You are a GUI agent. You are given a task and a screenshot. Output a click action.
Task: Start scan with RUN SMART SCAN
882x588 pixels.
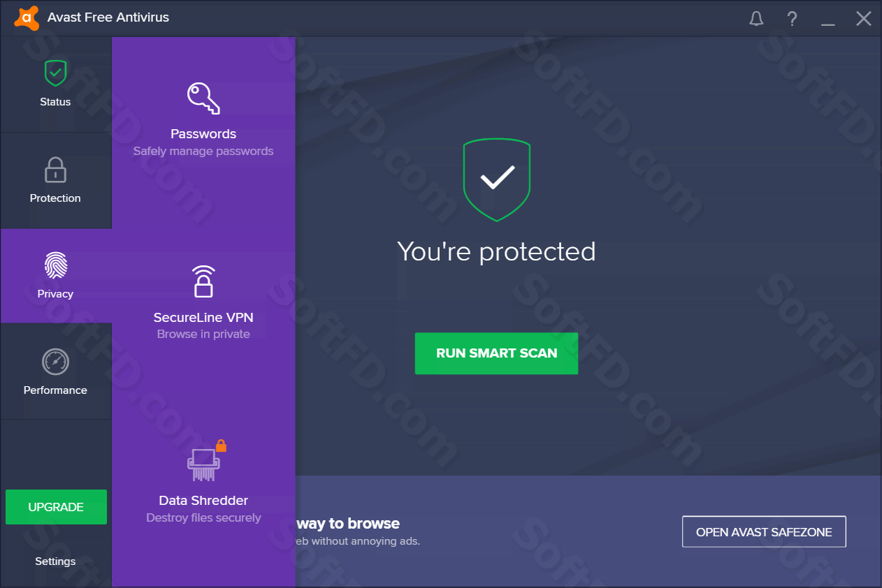(496, 353)
